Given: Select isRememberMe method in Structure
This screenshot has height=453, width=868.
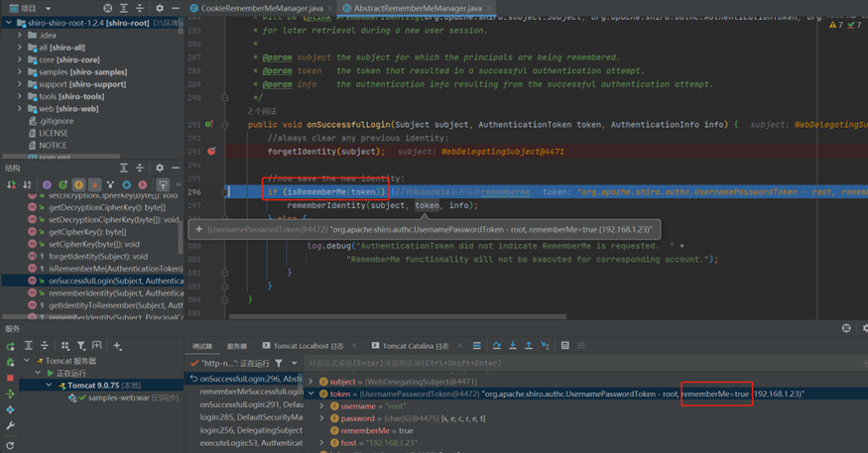Looking at the screenshot, I should (x=115, y=269).
